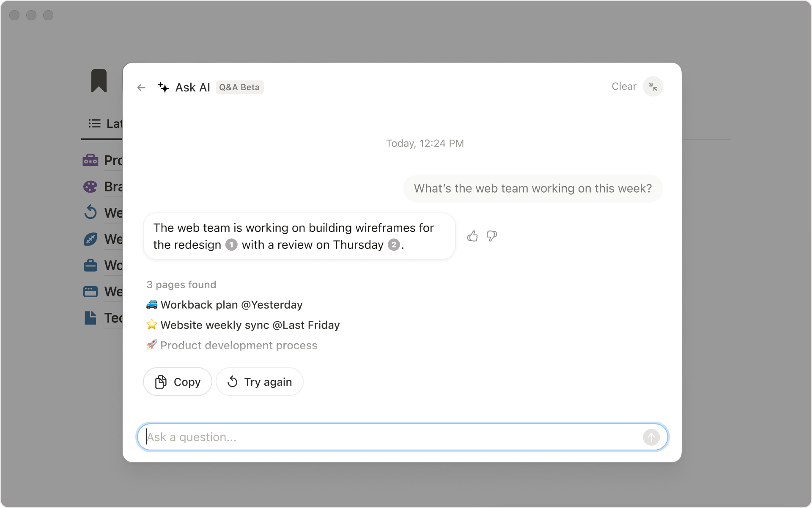Image resolution: width=812 pixels, height=508 pixels.
Task: Toggle the thumbs down response rating
Action: 492,236
